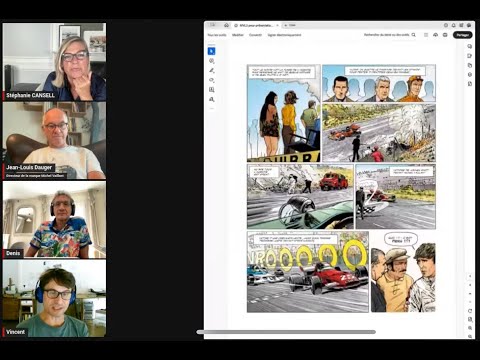Go to Acrobat Home screen
480x360 pixels.
coord(226,25)
